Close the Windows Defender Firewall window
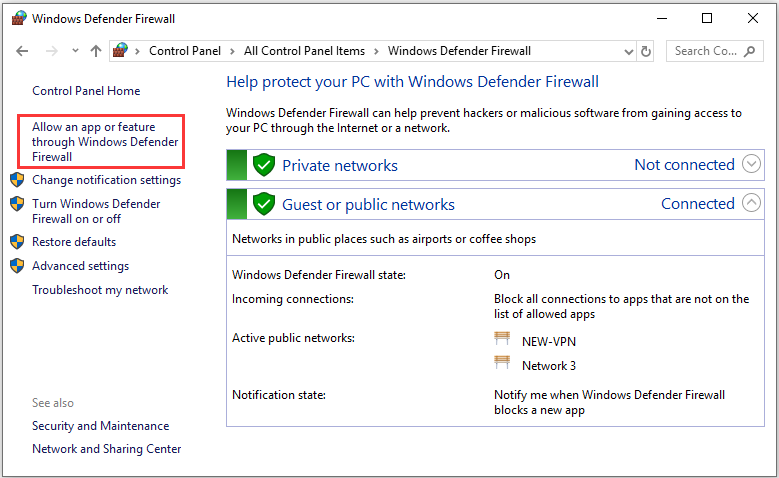 pyautogui.click(x=753, y=18)
